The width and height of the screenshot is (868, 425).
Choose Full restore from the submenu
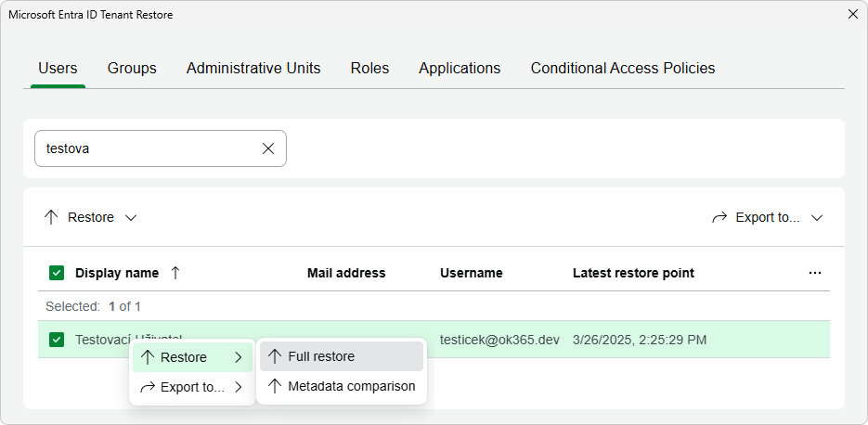point(342,356)
